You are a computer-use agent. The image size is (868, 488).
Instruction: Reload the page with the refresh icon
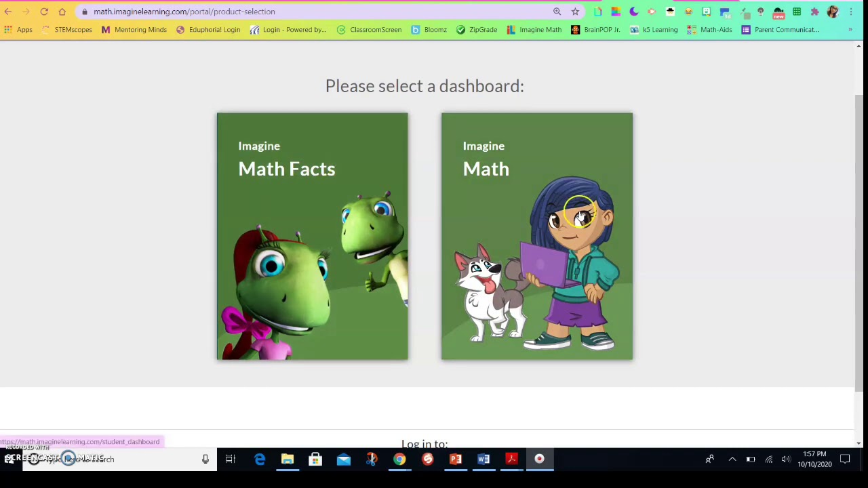(44, 12)
